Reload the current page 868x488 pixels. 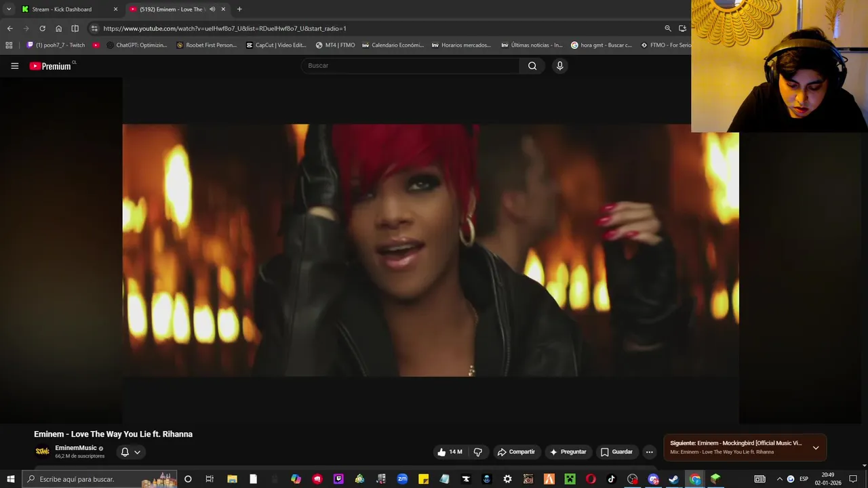click(42, 28)
